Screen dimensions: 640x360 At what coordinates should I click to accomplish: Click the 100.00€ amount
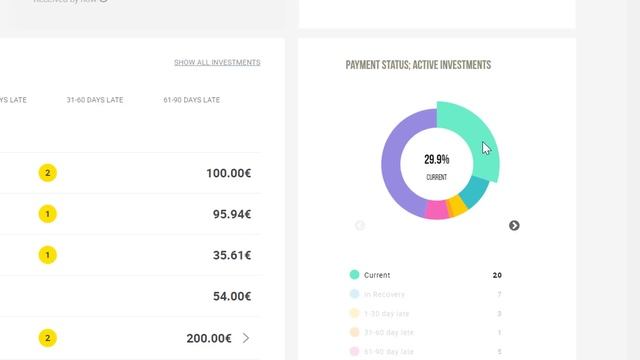(x=229, y=173)
